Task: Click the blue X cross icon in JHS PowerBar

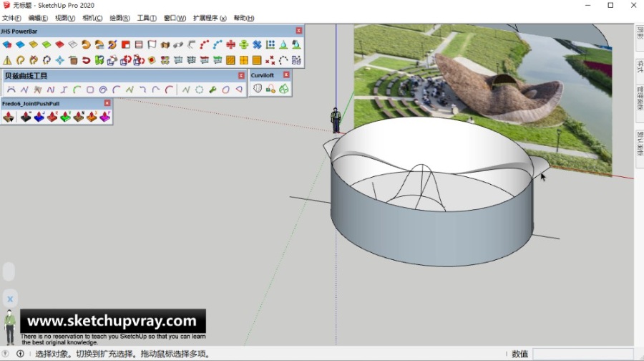Action: 257,44
